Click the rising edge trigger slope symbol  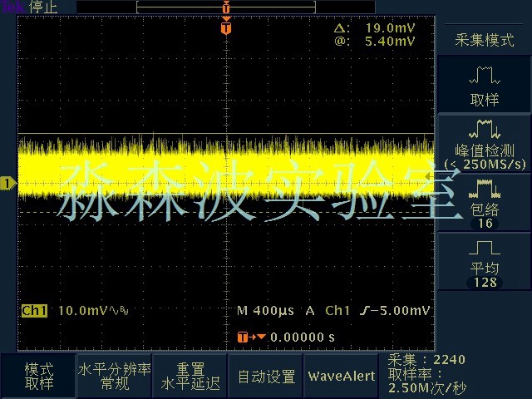click(x=365, y=310)
